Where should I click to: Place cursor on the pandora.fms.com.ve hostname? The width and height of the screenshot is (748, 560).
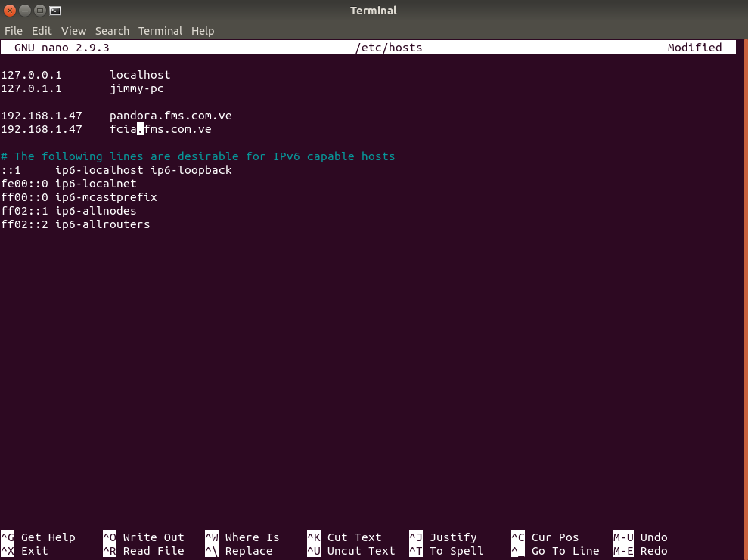click(170, 116)
